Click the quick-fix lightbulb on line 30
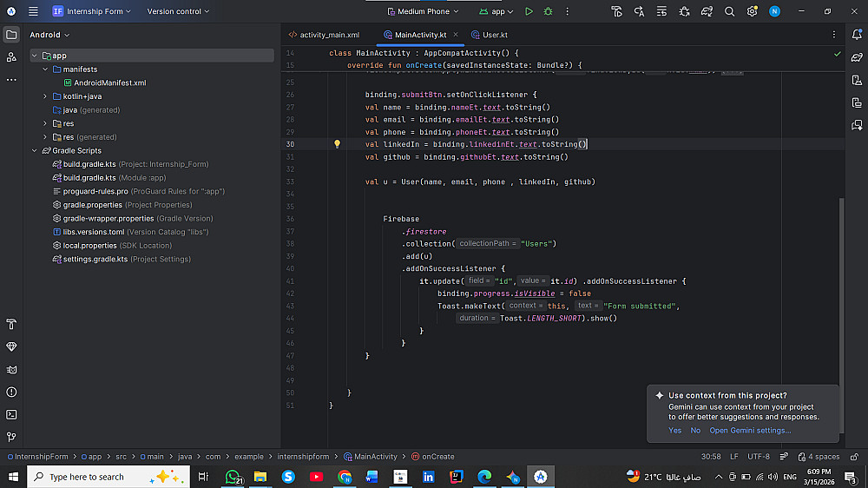Image resolution: width=868 pixels, height=488 pixels. pos(338,144)
